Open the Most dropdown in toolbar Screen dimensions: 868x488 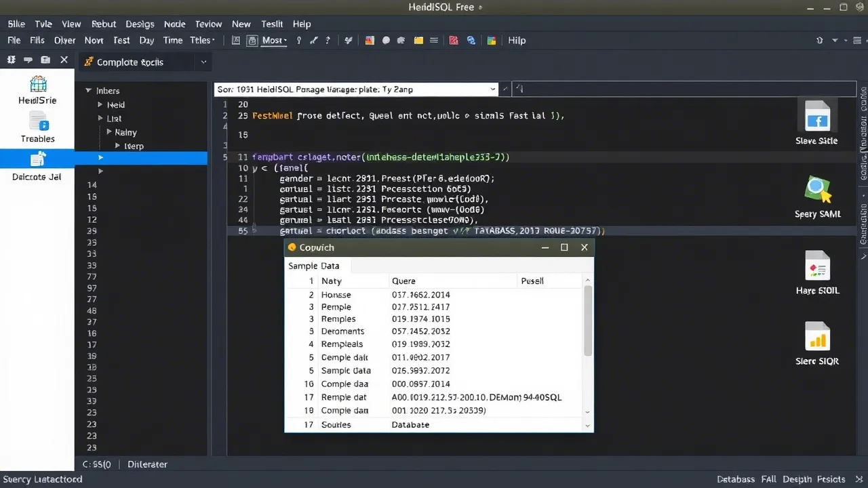tap(275, 41)
